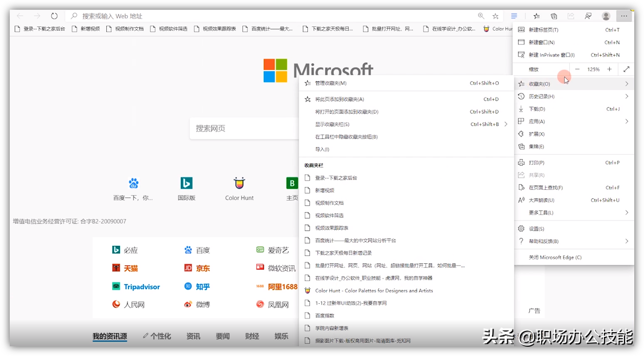The image size is (644, 356).
Task: Expand 历史记录 submenu
Action: [x=574, y=97]
